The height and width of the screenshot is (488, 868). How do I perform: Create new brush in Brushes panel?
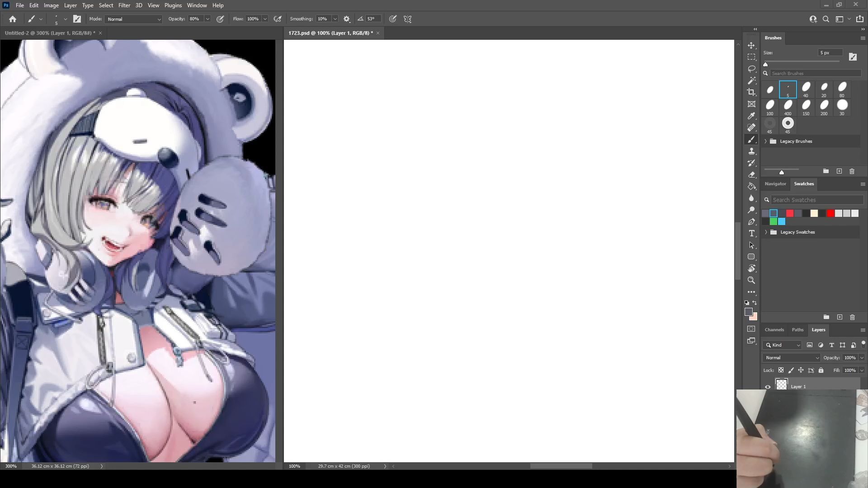click(840, 171)
